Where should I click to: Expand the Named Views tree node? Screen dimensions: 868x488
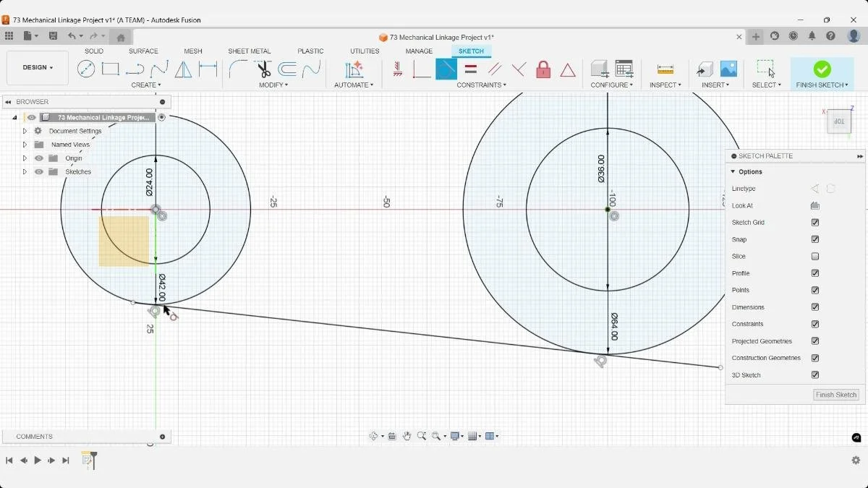click(x=25, y=145)
